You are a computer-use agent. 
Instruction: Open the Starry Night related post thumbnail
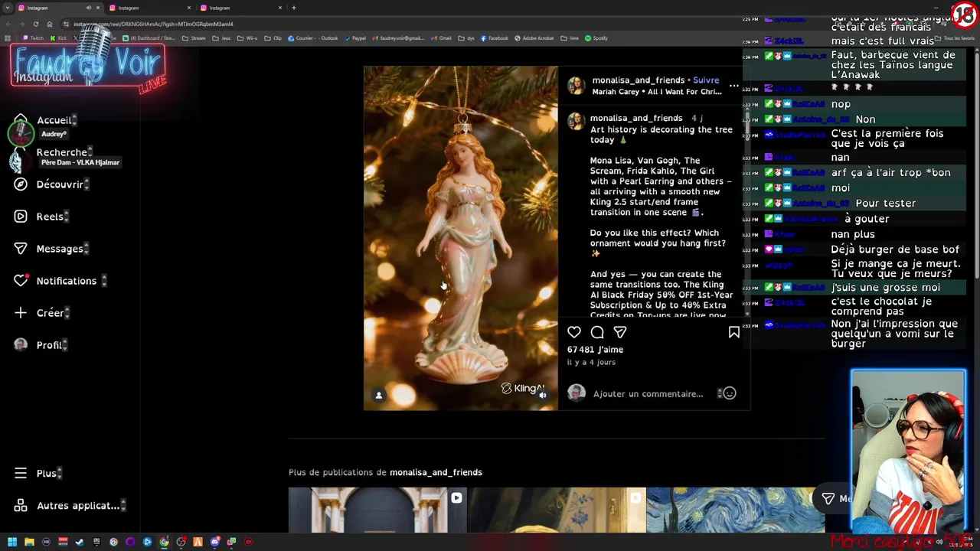(x=735, y=510)
